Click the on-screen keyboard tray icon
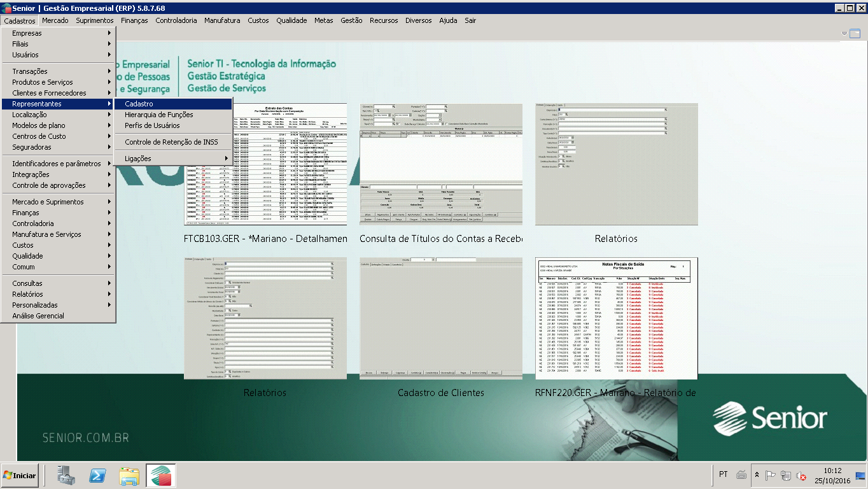This screenshot has width=868, height=489. (x=741, y=474)
